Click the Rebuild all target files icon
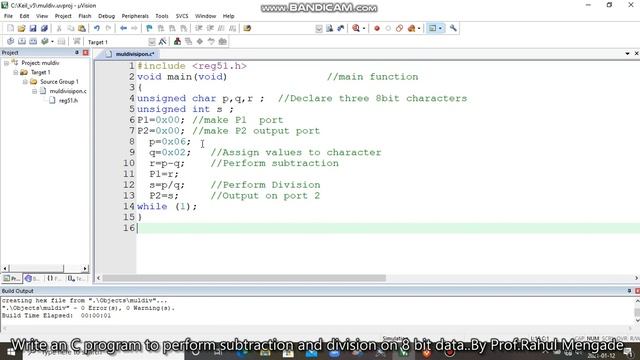Screen dimensions: 640x360 tap(33, 42)
